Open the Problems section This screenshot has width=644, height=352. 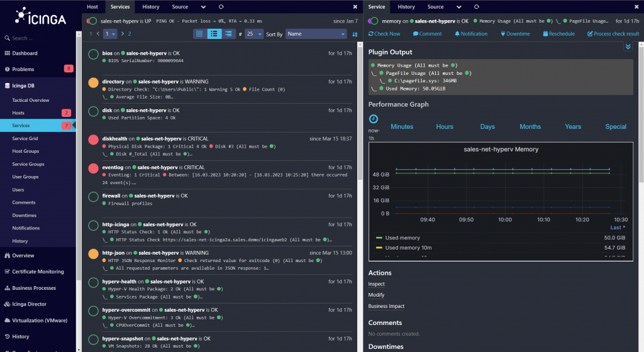tap(19, 69)
